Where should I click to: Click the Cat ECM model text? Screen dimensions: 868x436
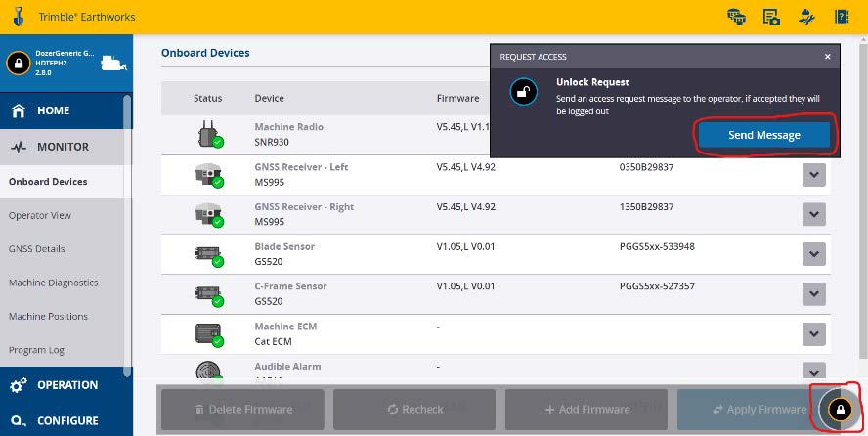click(x=273, y=341)
